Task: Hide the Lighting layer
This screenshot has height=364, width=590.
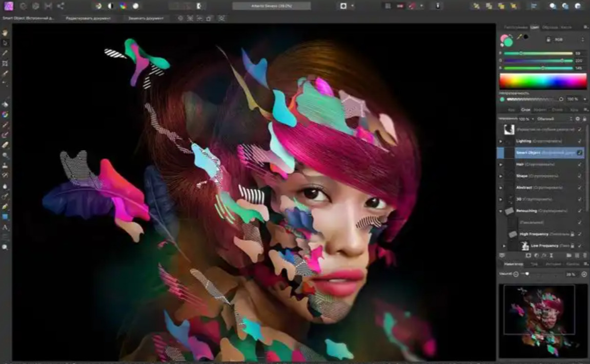Action: tap(580, 141)
